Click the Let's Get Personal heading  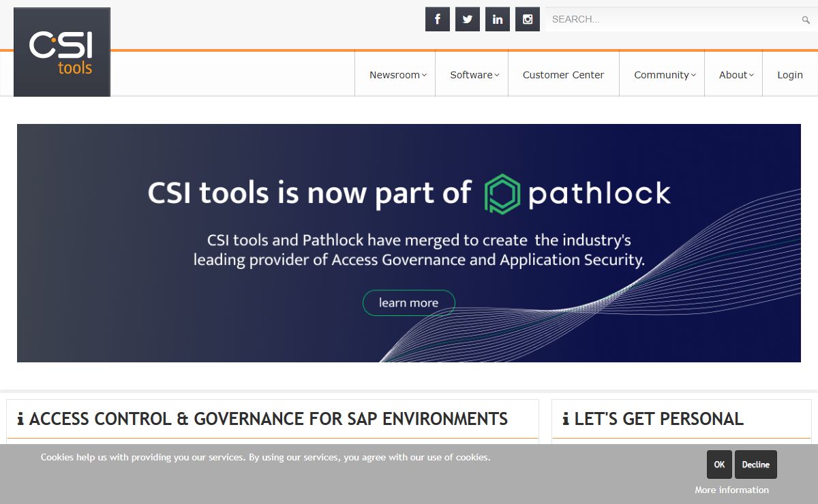(x=658, y=418)
